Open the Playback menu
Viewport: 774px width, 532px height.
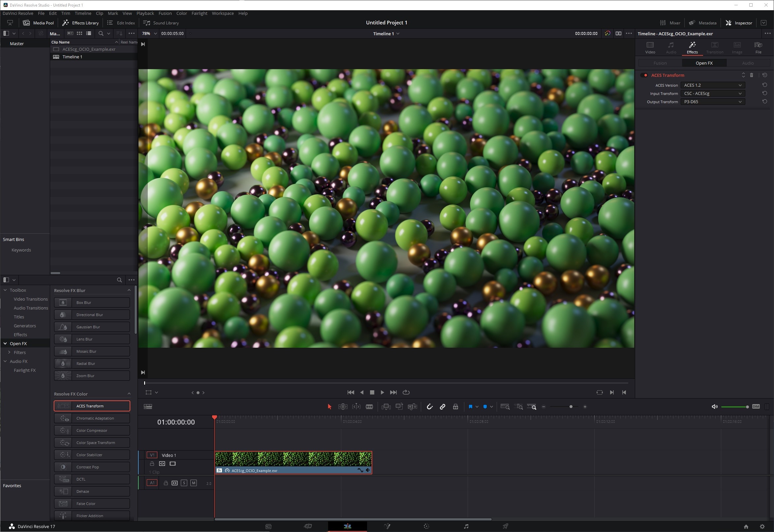coord(145,13)
